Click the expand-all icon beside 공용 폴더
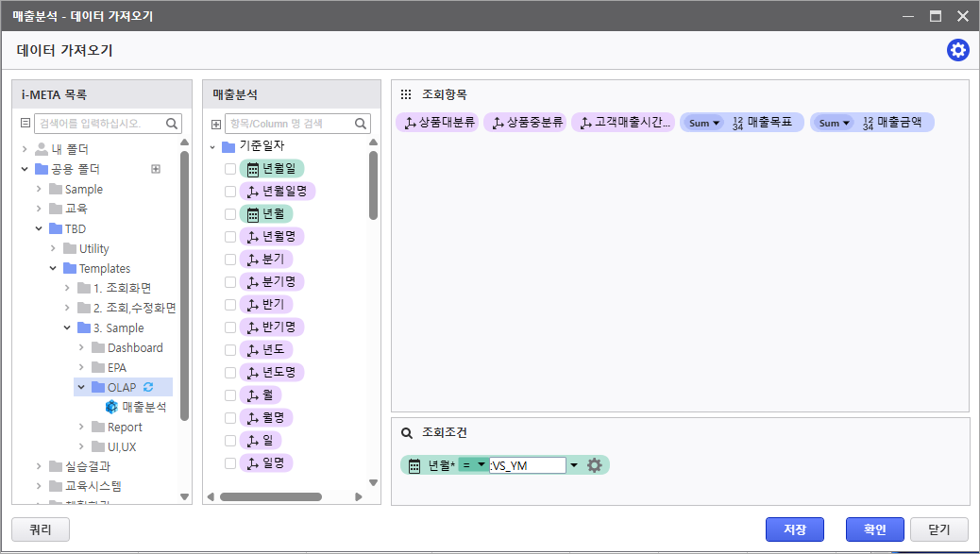Image resolution: width=980 pixels, height=554 pixels. pos(156,169)
